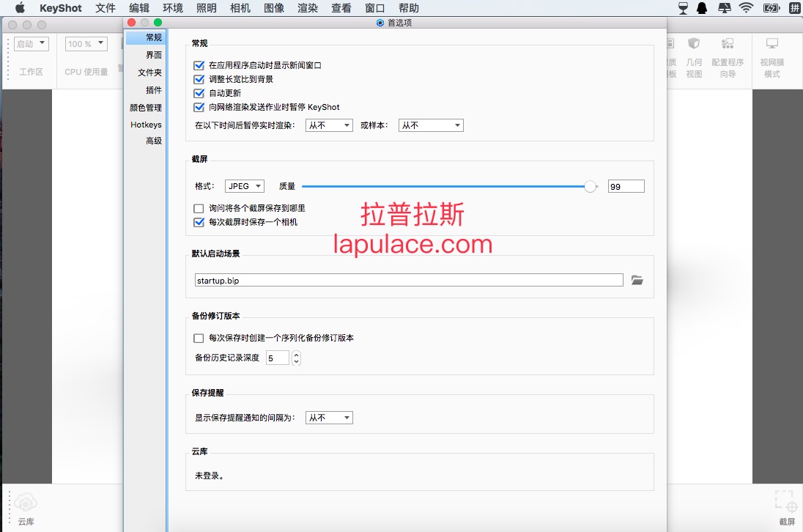803x532 pixels.
Task: Open the 文件 menu
Action: point(106,8)
